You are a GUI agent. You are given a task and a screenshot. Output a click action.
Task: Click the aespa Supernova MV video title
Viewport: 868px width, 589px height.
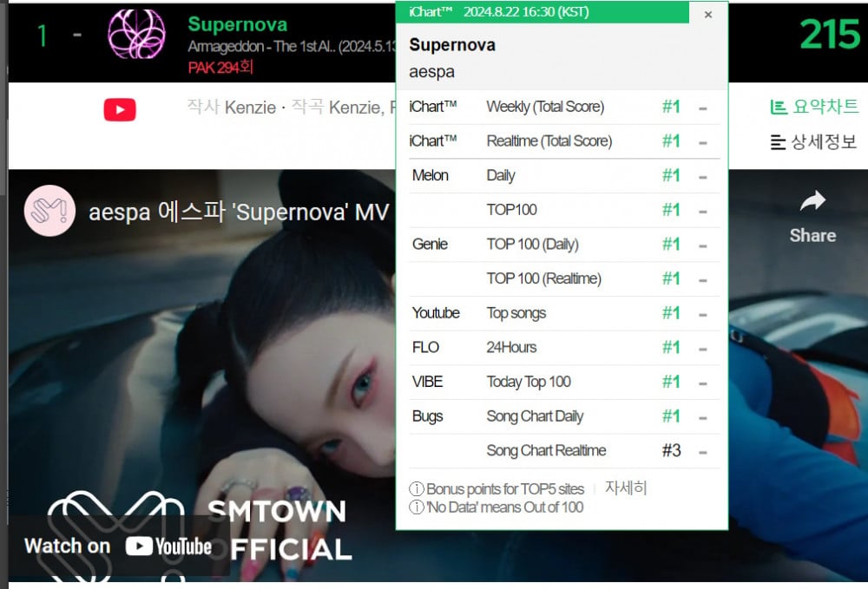tap(239, 212)
